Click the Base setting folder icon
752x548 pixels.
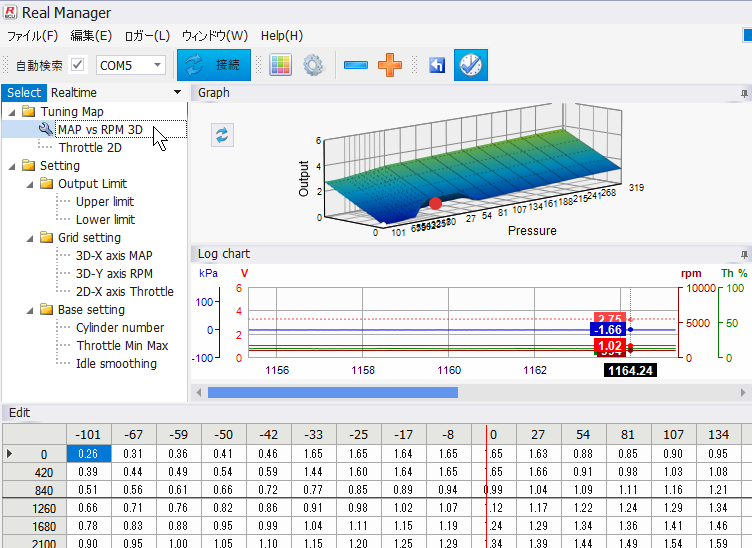coord(47,309)
